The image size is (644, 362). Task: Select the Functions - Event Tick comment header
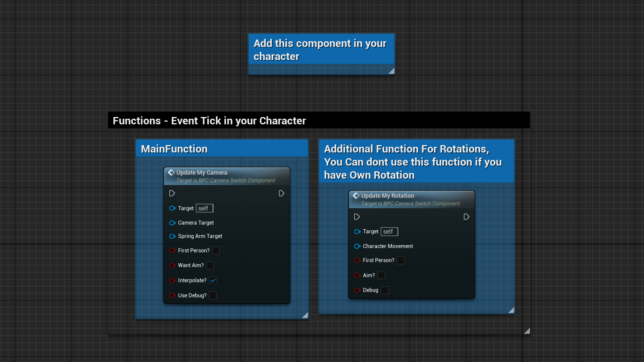coord(319,120)
